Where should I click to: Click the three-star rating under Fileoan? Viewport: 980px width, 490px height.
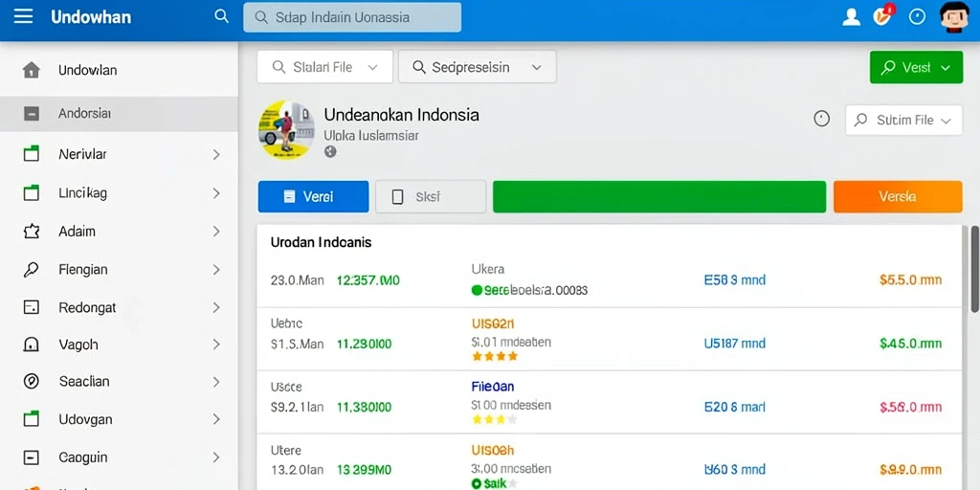495,419
